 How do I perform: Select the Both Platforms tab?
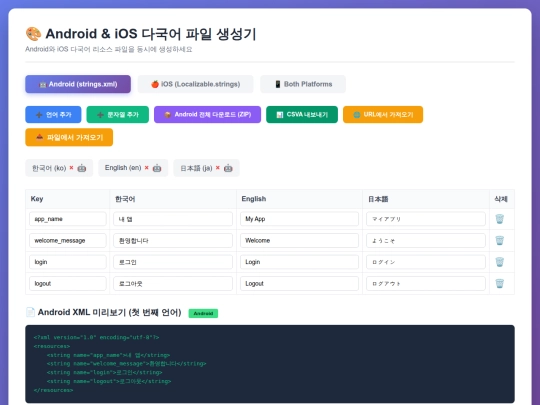click(303, 84)
